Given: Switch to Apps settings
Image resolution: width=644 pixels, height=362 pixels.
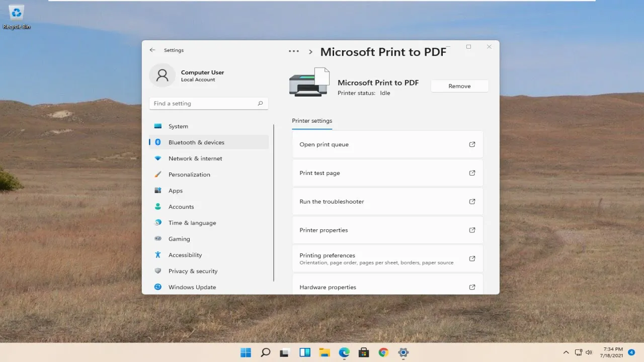Looking at the screenshot, I should point(209,191).
